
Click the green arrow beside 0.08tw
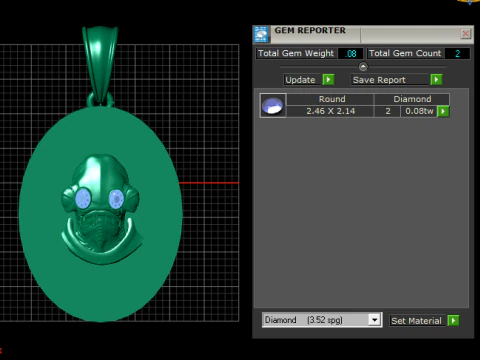click(443, 111)
